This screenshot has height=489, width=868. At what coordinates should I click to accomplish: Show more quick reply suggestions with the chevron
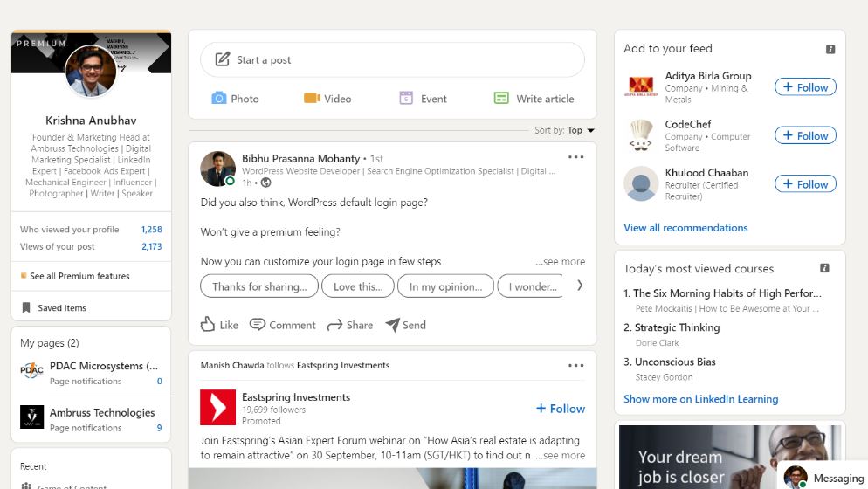pyautogui.click(x=580, y=286)
